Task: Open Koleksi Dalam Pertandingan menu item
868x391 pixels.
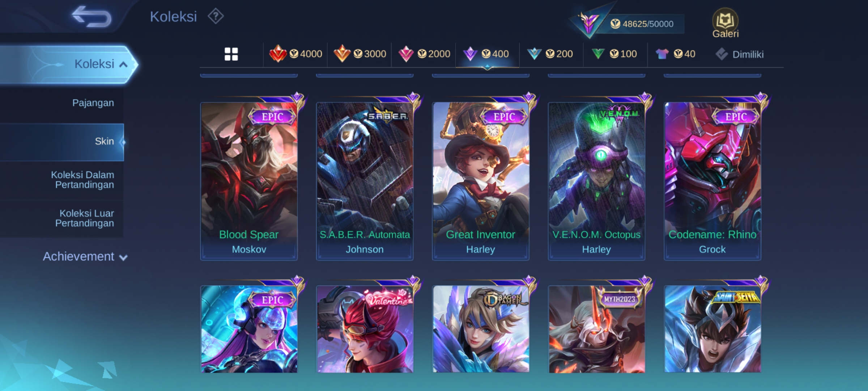Action: click(62, 180)
